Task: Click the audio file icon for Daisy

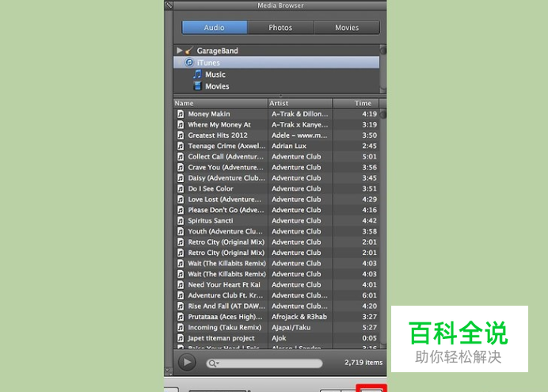Action: pyautogui.click(x=181, y=178)
